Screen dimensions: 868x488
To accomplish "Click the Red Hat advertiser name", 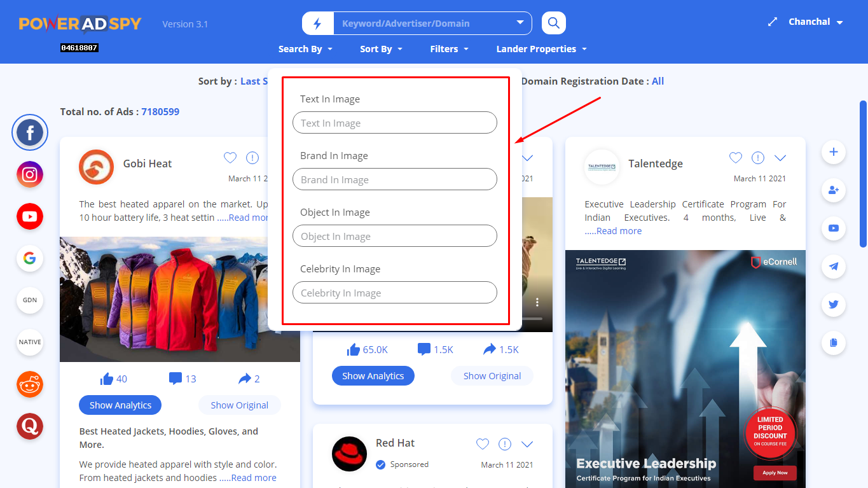I will click(396, 443).
